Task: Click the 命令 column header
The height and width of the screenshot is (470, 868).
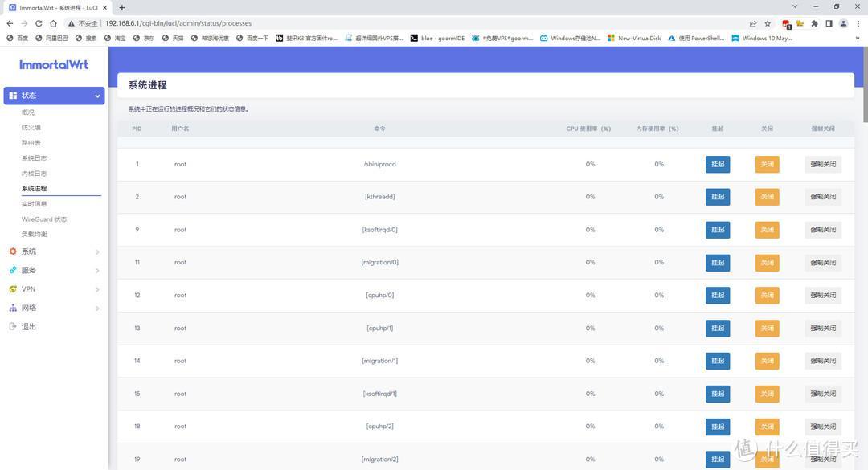Action: pos(379,129)
